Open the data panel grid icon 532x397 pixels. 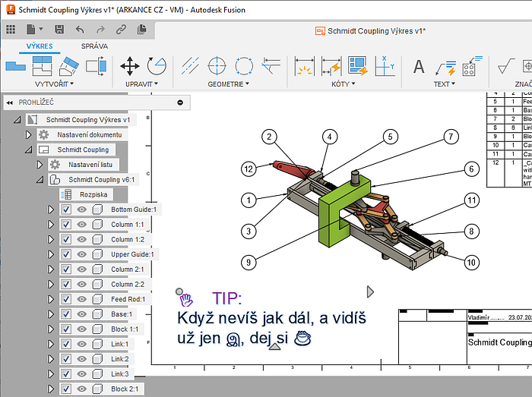pos(11,30)
